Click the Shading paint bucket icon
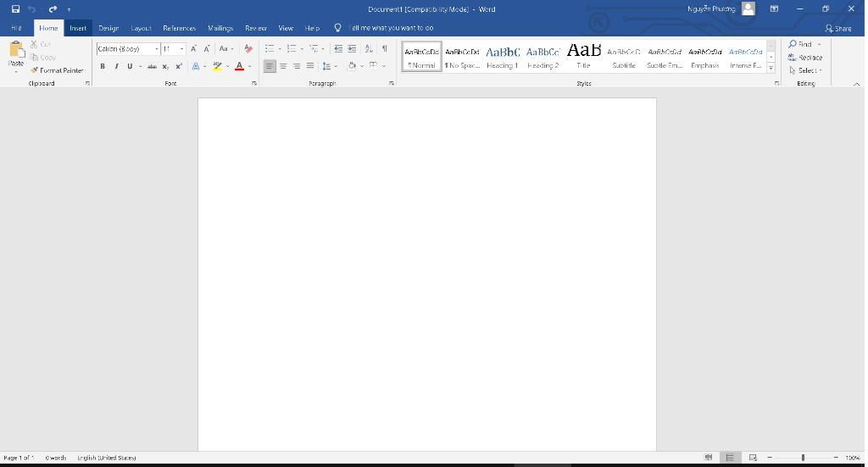The image size is (868, 467). tap(352, 66)
